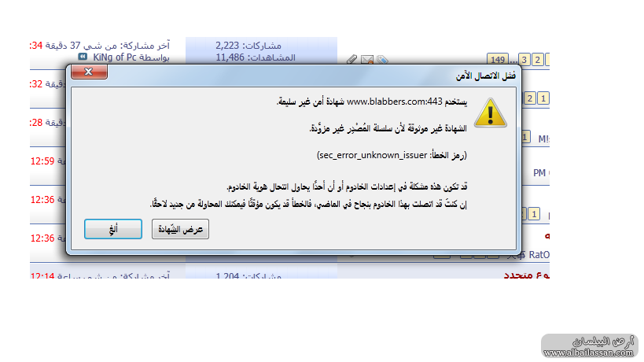Image resolution: width=644 pixels, height=362 pixels.
Task: Click the 11,486 views count
Action: (230, 57)
